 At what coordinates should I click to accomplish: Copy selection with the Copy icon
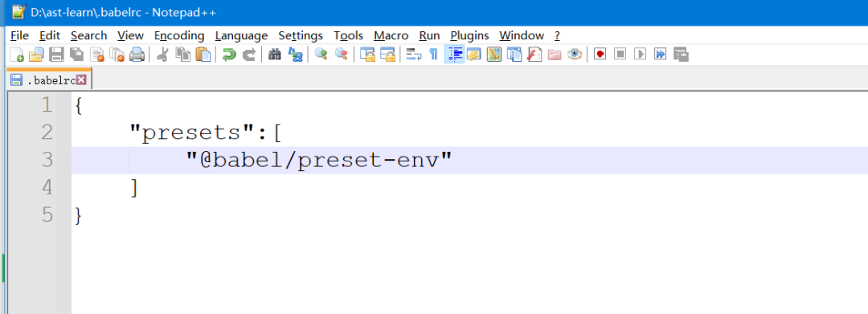pyautogui.click(x=182, y=54)
